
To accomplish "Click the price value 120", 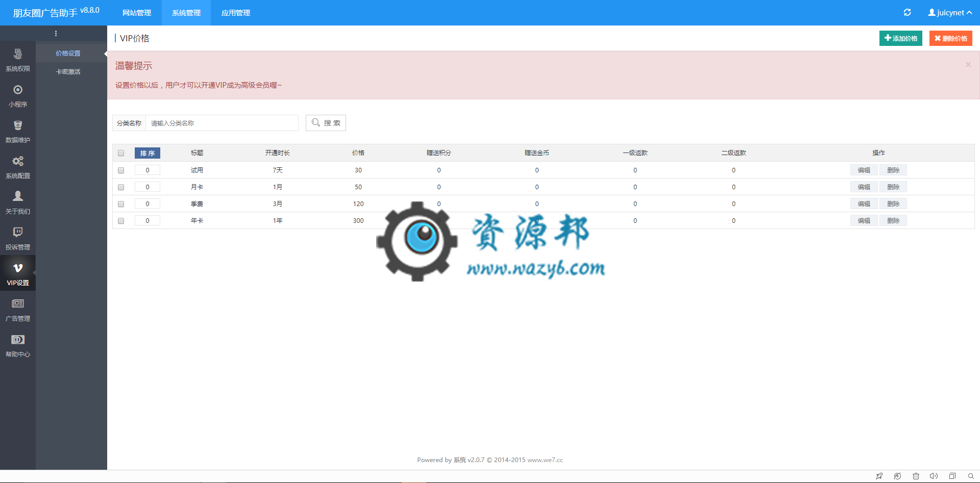I will coord(358,204).
